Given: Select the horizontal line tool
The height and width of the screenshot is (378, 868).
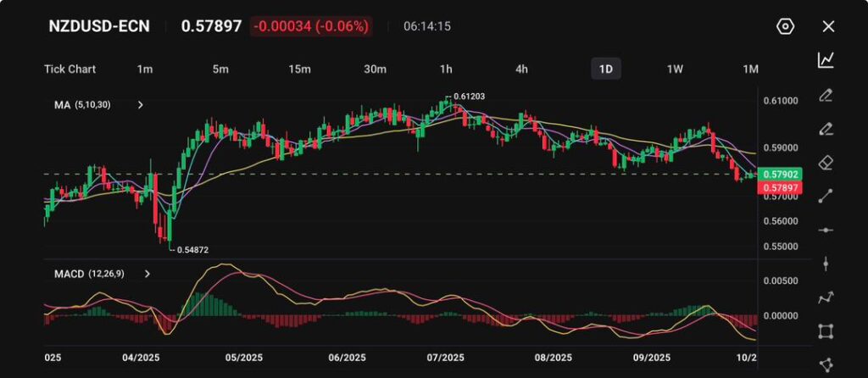Looking at the screenshot, I should pyautogui.click(x=826, y=230).
